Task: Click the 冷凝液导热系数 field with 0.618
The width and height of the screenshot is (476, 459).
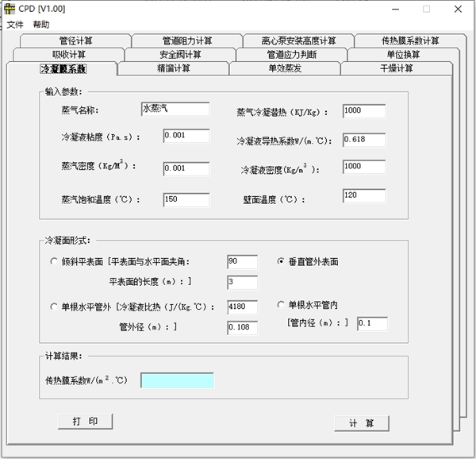Action: click(364, 140)
